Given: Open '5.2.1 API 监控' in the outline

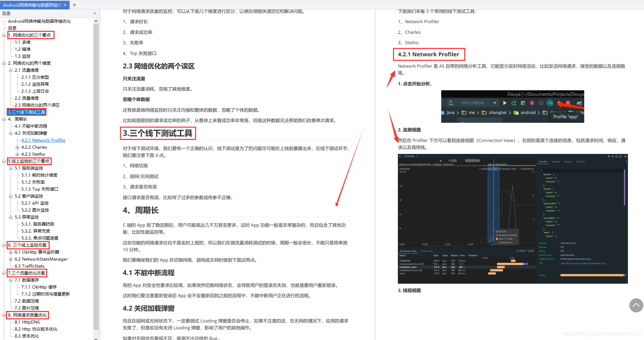Looking at the screenshot, I should (35, 203).
